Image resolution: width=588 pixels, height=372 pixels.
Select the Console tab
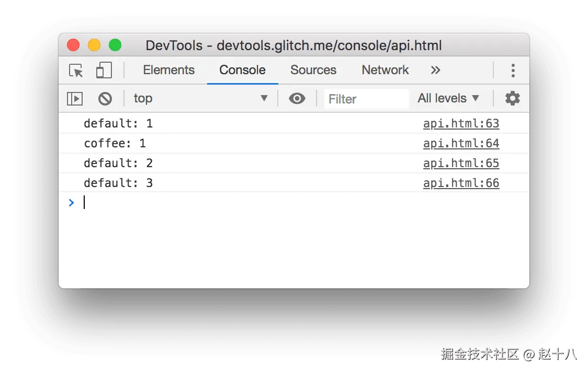242,70
